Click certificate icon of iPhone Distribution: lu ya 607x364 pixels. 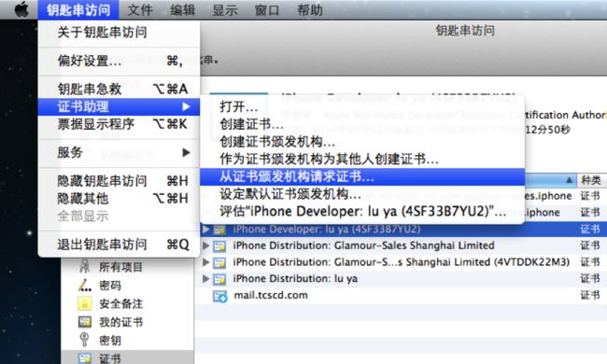coord(219,279)
